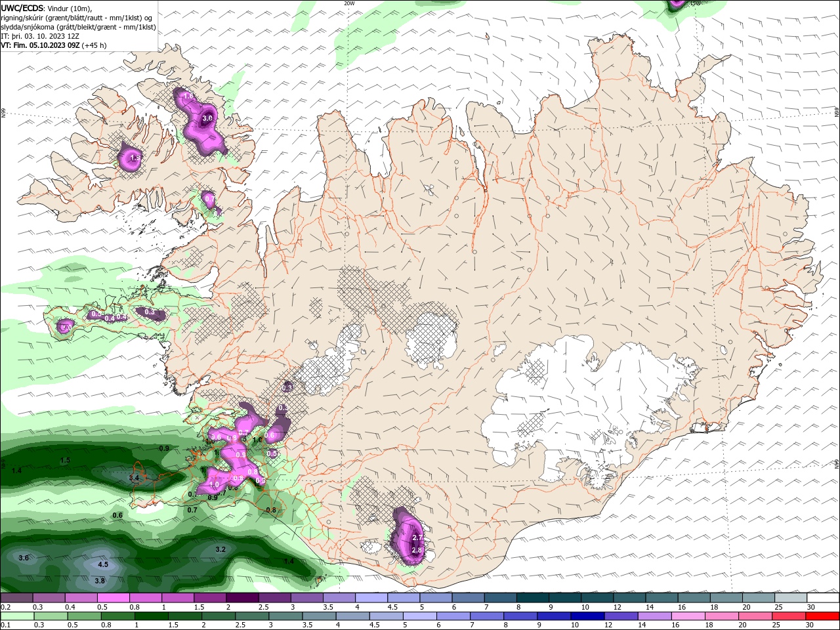Click the pure red 30 swatch in lower legend
The width and height of the screenshot is (840, 630).
(823, 616)
